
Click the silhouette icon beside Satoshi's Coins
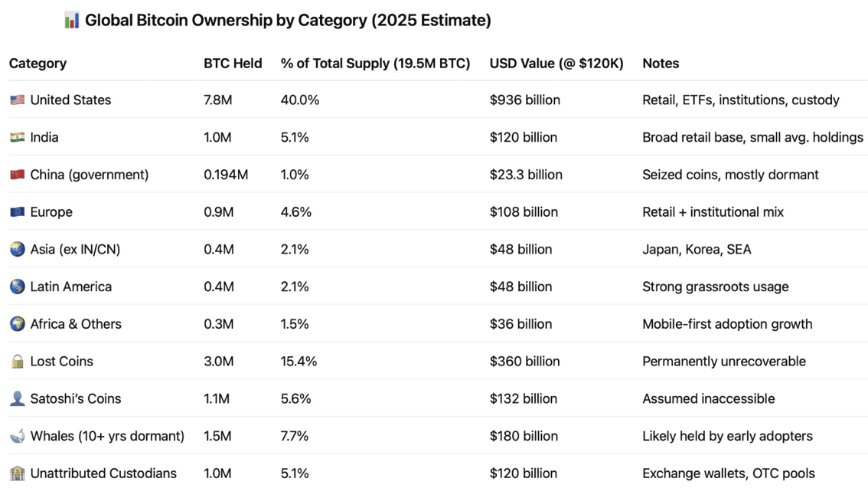[x=17, y=399]
